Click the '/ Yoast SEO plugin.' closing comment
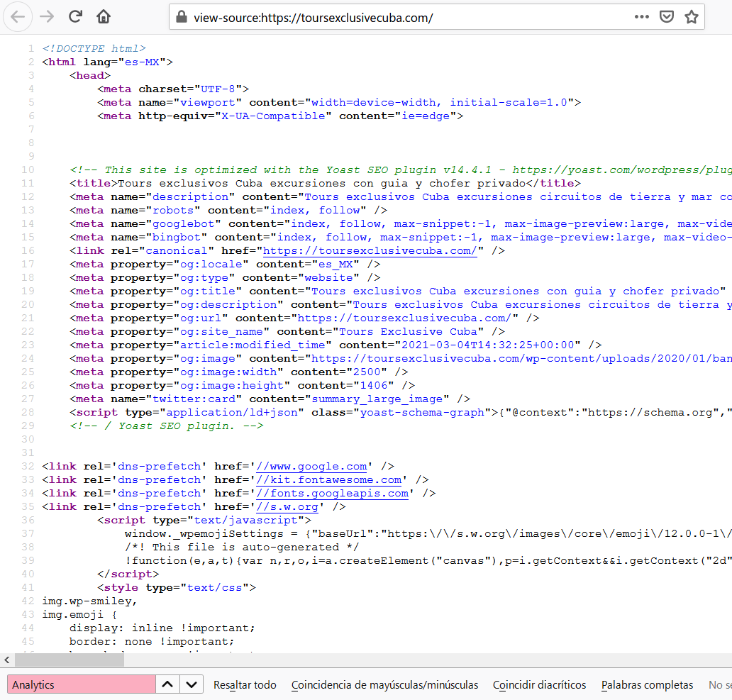 pyautogui.click(x=166, y=426)
